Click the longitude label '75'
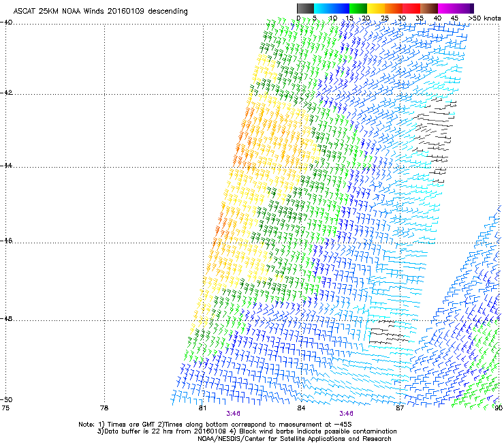 [x=5, y=408]
